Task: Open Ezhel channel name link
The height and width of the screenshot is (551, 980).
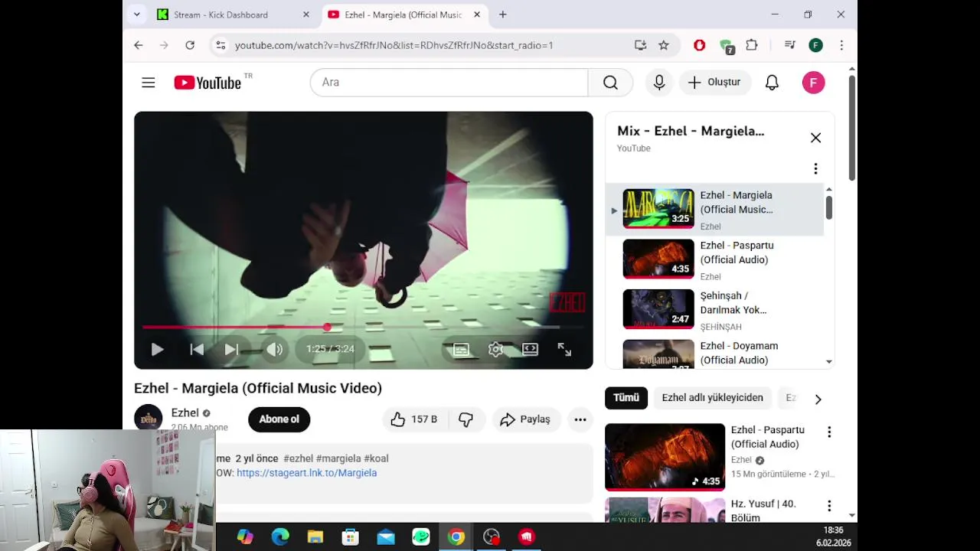Action: click(x=185, y=412)
